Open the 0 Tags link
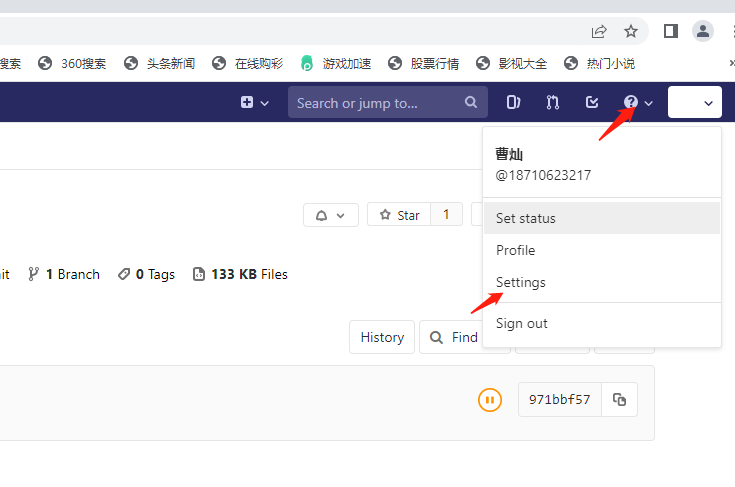Image resolution: width=735 pixels, height=487 pixels. pos(146,274)
